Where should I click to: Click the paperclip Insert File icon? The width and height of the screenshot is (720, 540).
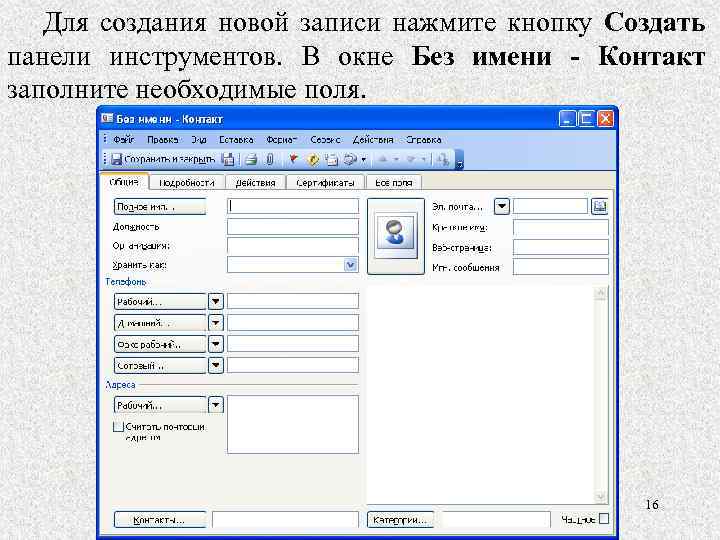tap(270, 159)
